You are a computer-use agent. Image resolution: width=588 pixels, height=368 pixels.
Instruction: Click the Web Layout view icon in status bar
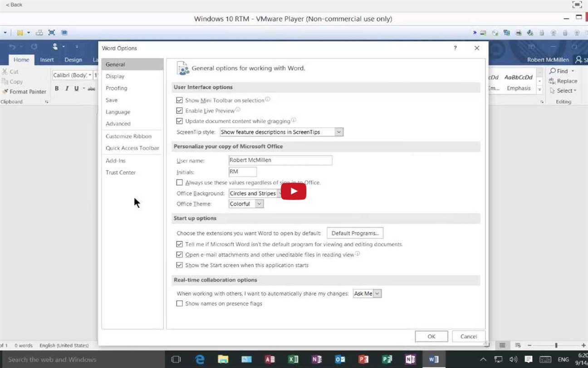click(x=518, y=346)
